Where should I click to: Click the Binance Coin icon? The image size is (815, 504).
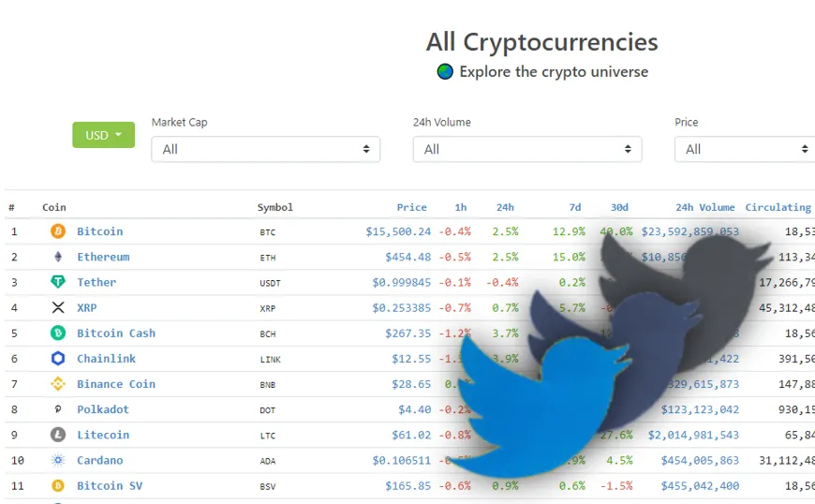(x=58, y=384)
